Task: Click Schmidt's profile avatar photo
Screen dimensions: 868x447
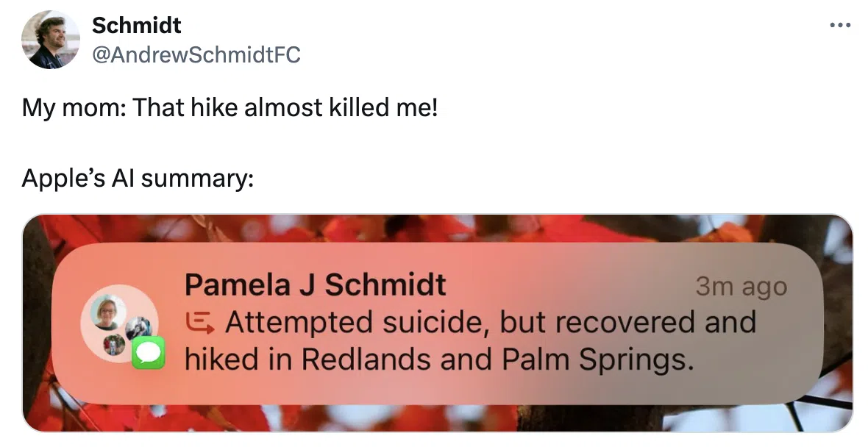Action: (50, 39)
